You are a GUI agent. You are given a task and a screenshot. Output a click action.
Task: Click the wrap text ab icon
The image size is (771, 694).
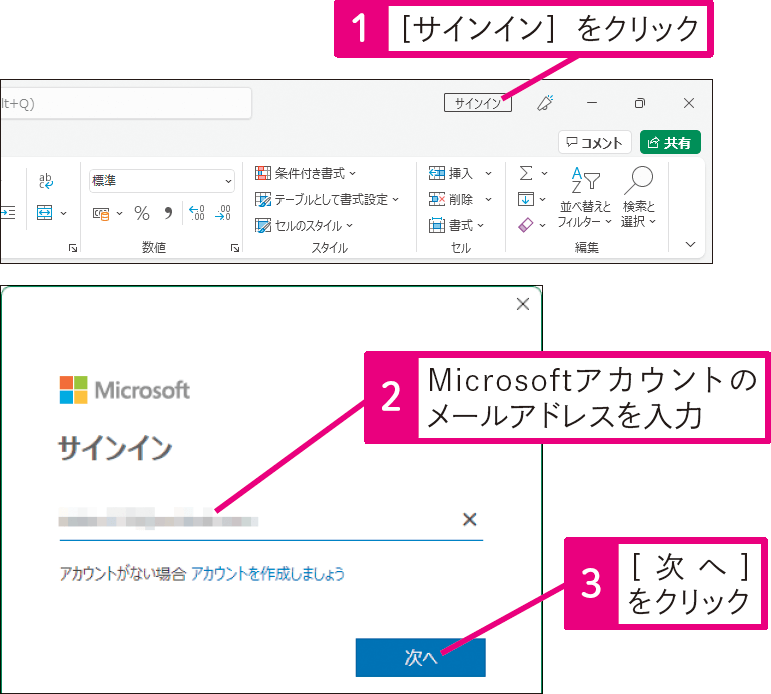pyautogui.click(x=45, y=181)
